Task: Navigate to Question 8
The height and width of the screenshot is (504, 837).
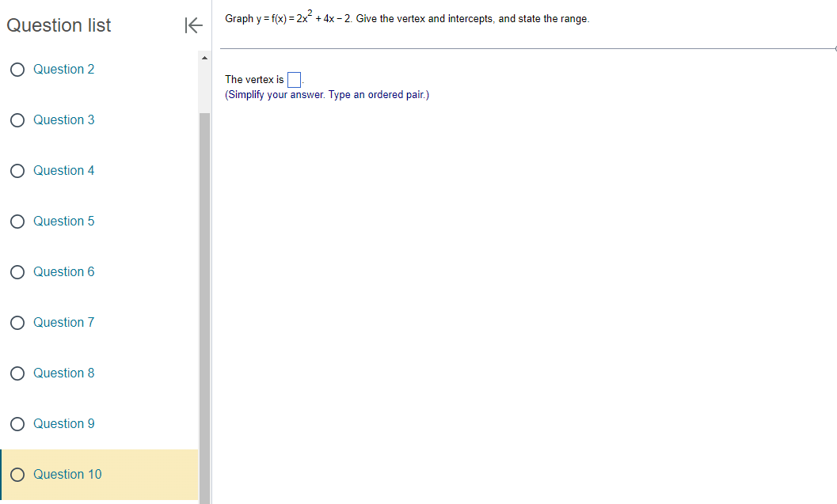Action: pyautogui.click(x=63, y=373)
